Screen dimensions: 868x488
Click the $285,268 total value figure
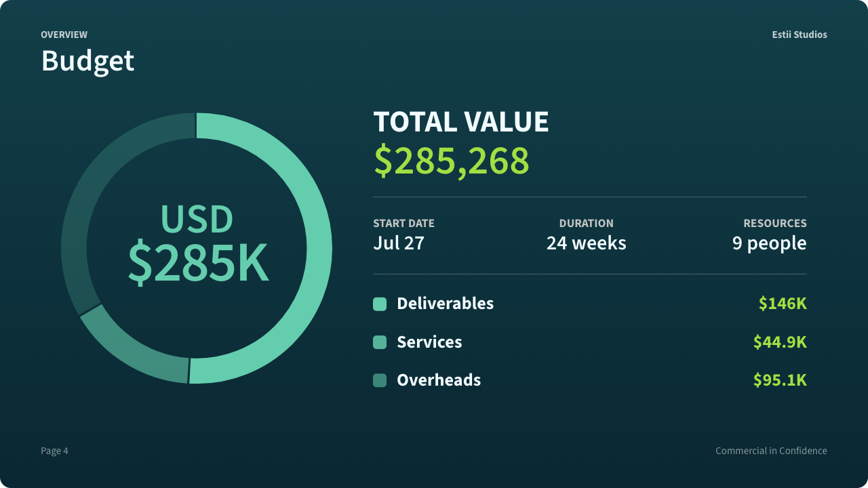coord(452,161)
